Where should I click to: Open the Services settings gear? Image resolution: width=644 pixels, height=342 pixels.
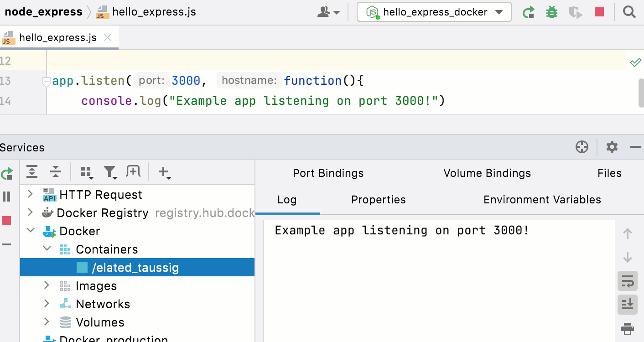(x=612, y=147)
